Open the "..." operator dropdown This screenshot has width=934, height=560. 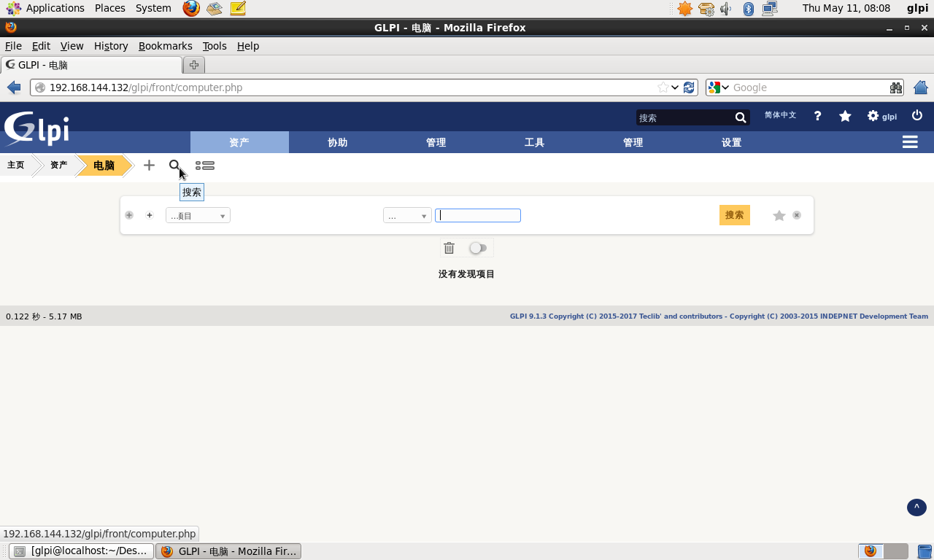(407, 216)
